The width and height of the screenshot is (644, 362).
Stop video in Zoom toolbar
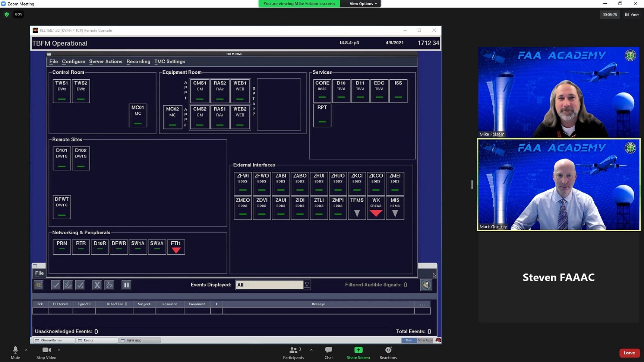tap(46, 352)
